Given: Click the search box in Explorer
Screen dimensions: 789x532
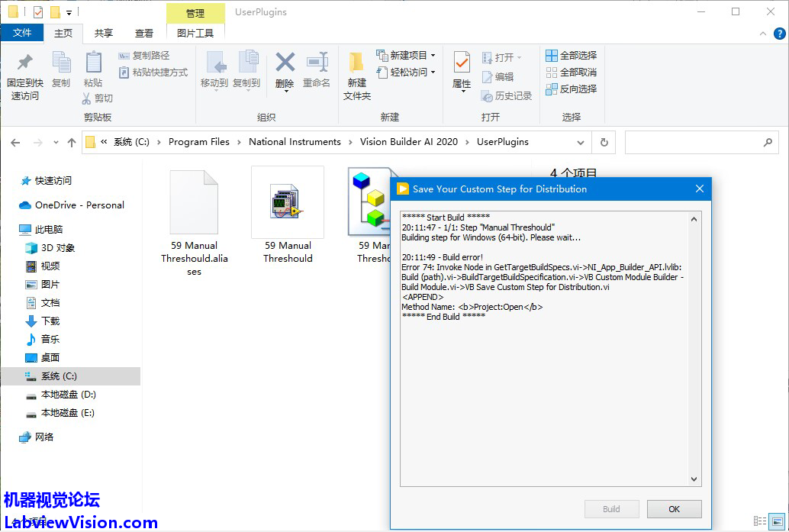Looking at the screenshot, I should click(693, 142).
